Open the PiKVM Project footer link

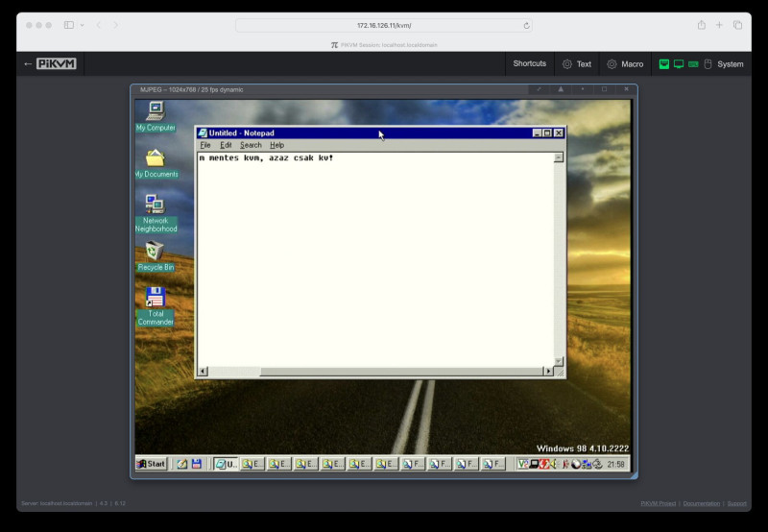click(658, 503)
